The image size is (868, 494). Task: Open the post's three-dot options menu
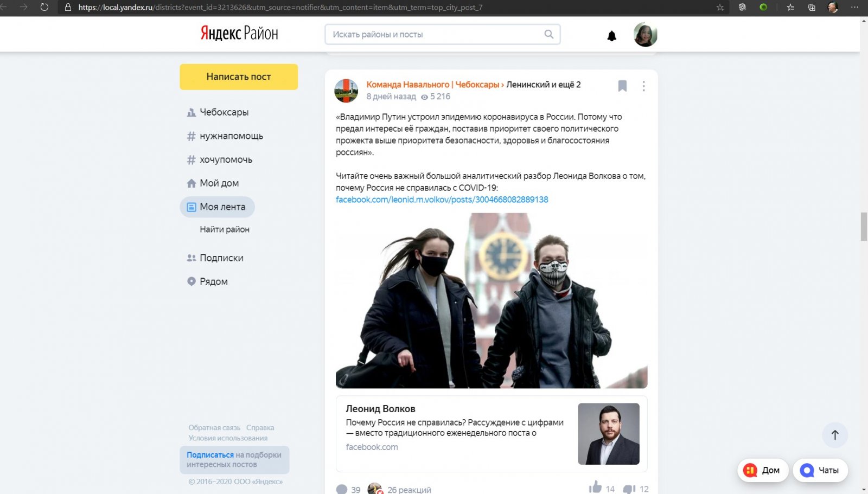[643, 86]
